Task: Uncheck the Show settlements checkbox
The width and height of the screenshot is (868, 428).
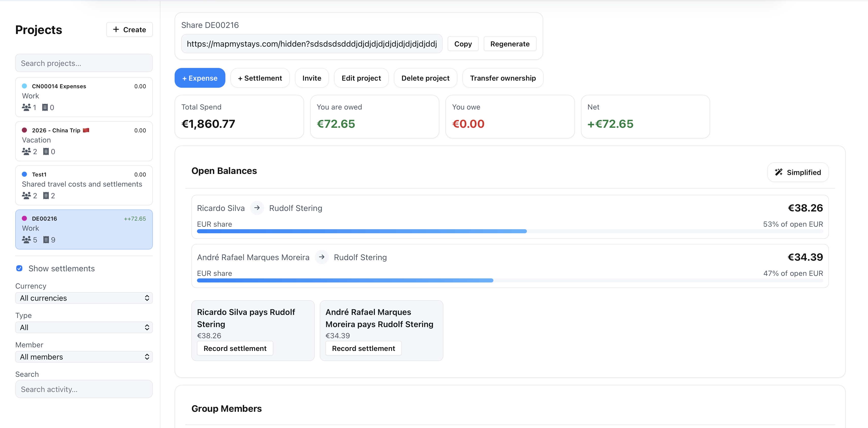Action: pos(20,268)
